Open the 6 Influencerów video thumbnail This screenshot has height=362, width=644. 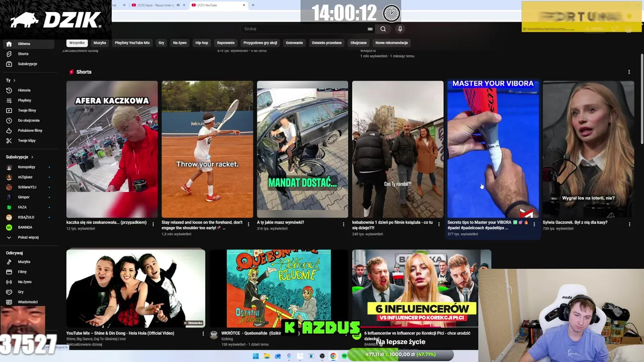[x=422, y=289]
